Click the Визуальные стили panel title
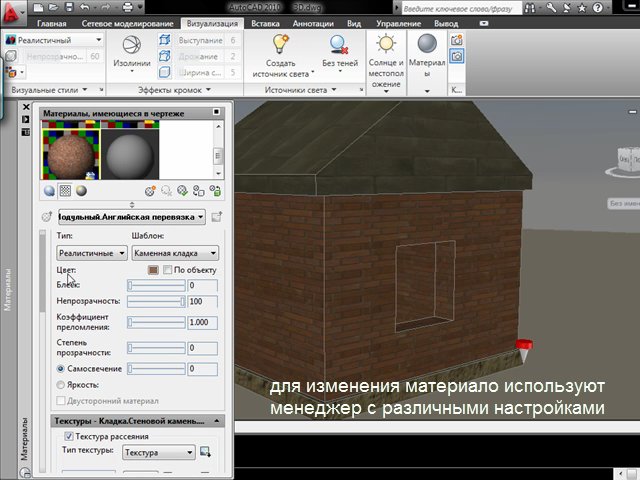The image size is (640, 480). coord(47,90)
